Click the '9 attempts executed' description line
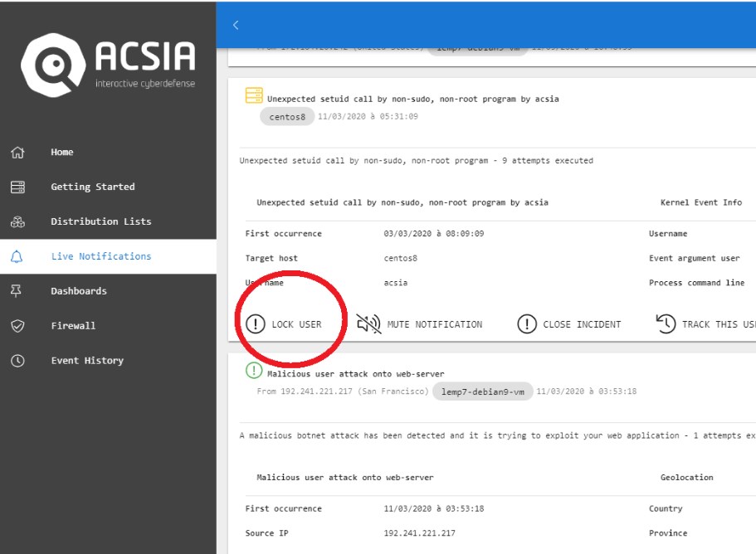The width and height of the screenshot is (756, 554). pos(417,160)
